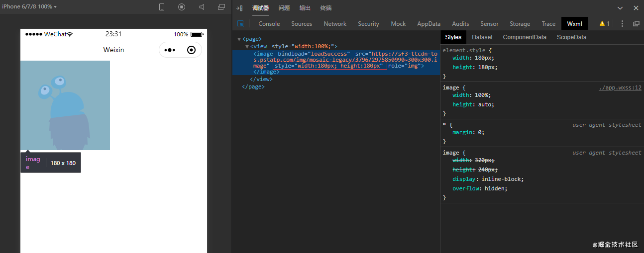The height and width of the screenshot is (253, 644).
Task: Switch to the 终端 tab
Action: pyautogui.click(x=326, y=8)
